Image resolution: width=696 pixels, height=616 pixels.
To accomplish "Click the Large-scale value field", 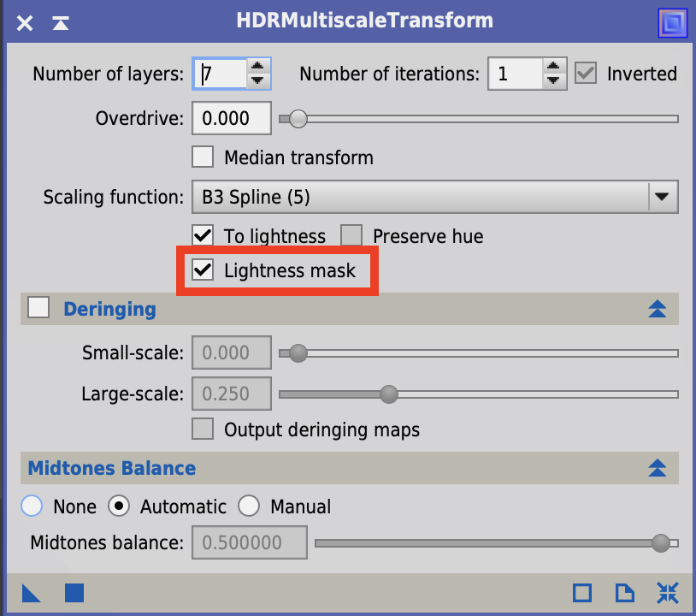I will (x=232, y=394).
